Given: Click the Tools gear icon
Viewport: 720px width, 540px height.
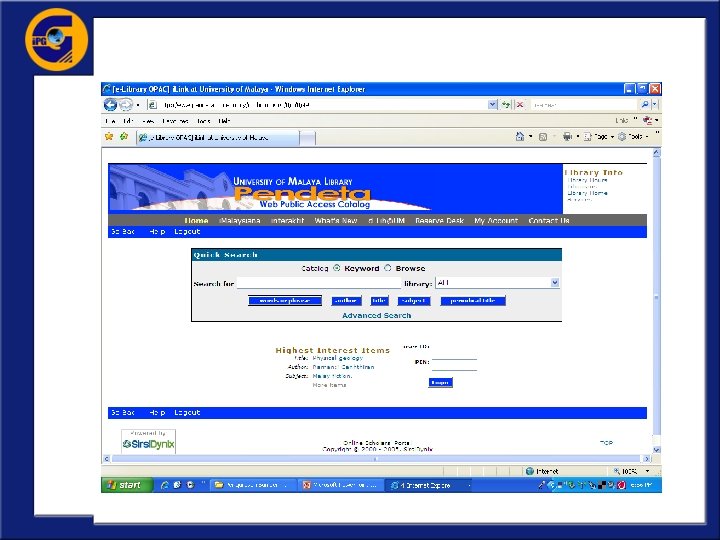Looking at the screenshot, I should pyautogui.click(x=622, y=136).
